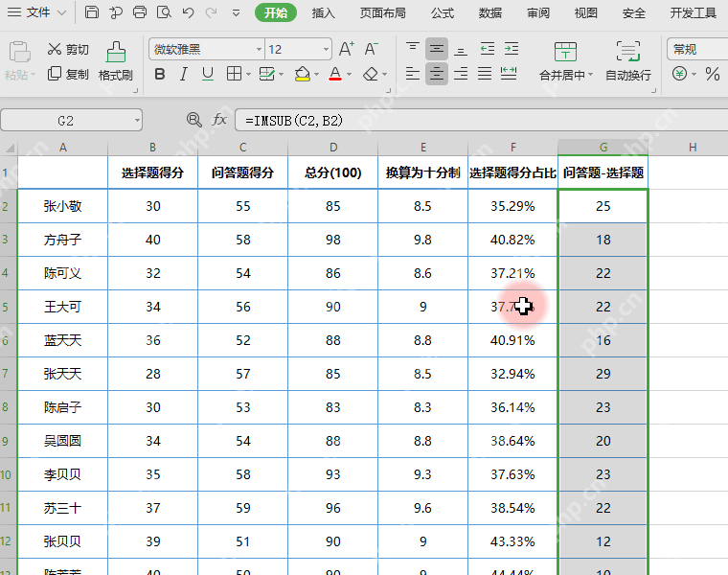Click the fx insert function icon
The width and height of the screenshot is (728, 575).
coord(219,120)
